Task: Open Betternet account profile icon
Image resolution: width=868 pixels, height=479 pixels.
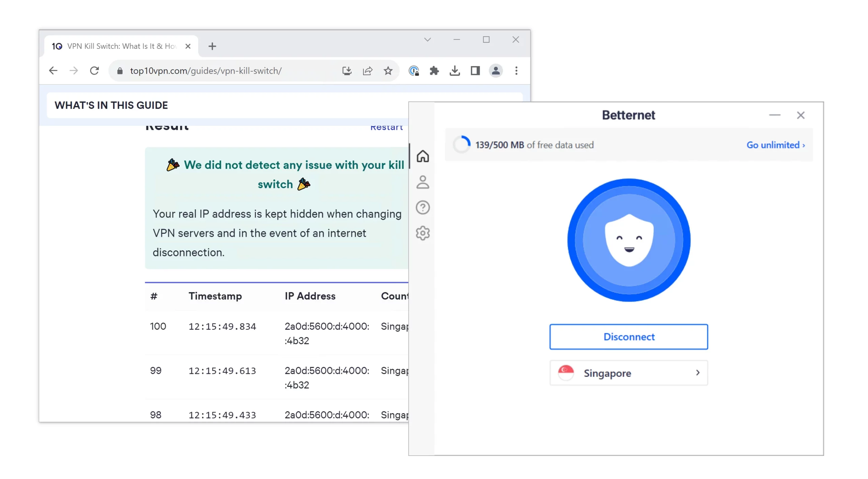Action: pyautogui.click(x=422, y=182)
